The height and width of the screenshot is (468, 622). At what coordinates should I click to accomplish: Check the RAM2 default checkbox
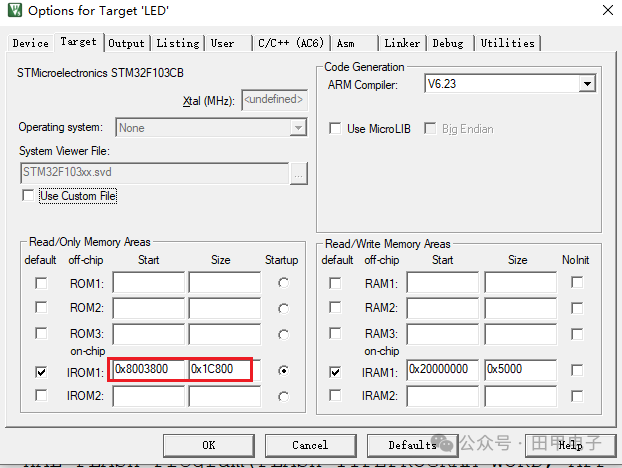point(335,307)
